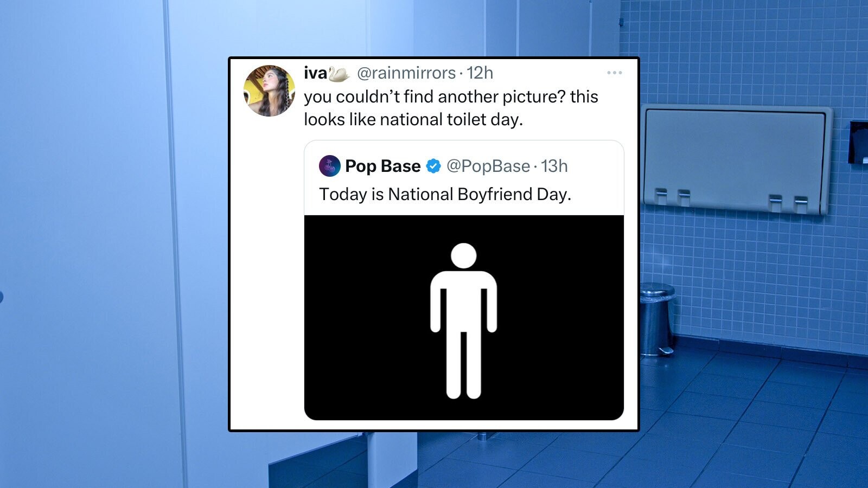
Task: Click the Pop Base profile avatar
Action: tap(330, 166)
